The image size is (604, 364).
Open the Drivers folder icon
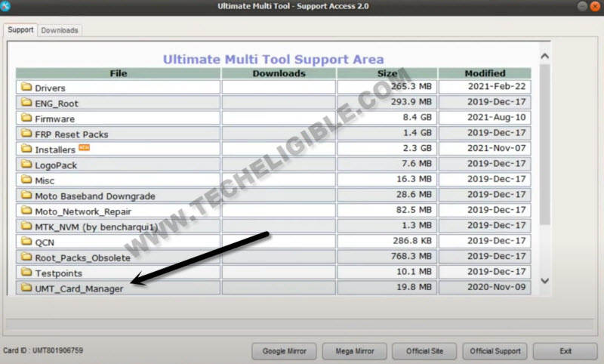26,87
